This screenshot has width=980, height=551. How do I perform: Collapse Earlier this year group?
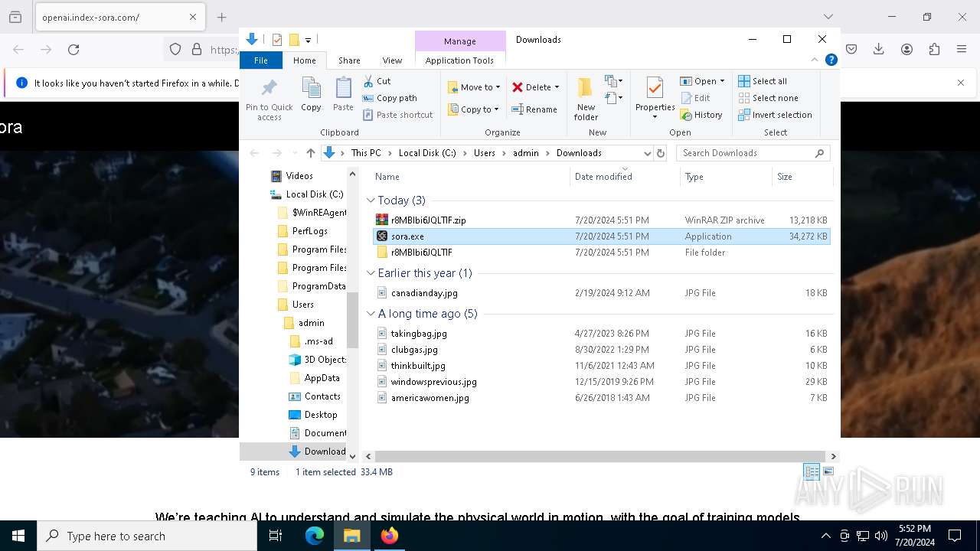(x=371, y=273)
